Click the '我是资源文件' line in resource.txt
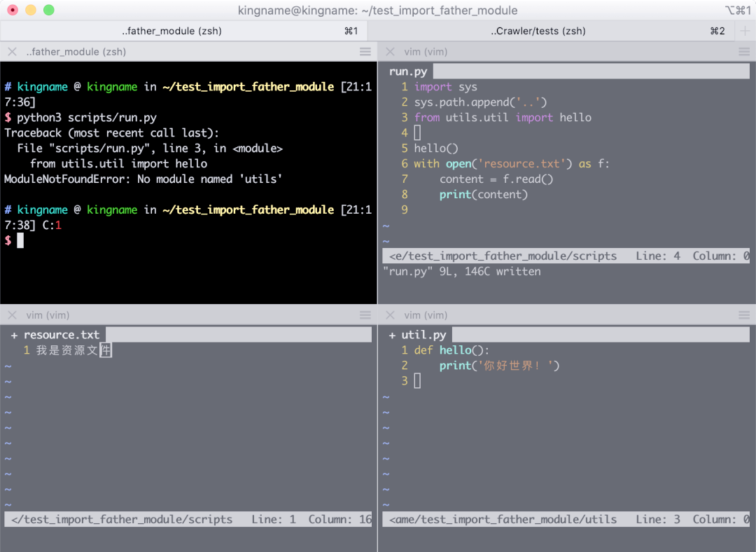Image resolution: width=756 pixels, height=552 pixels. 73,350
